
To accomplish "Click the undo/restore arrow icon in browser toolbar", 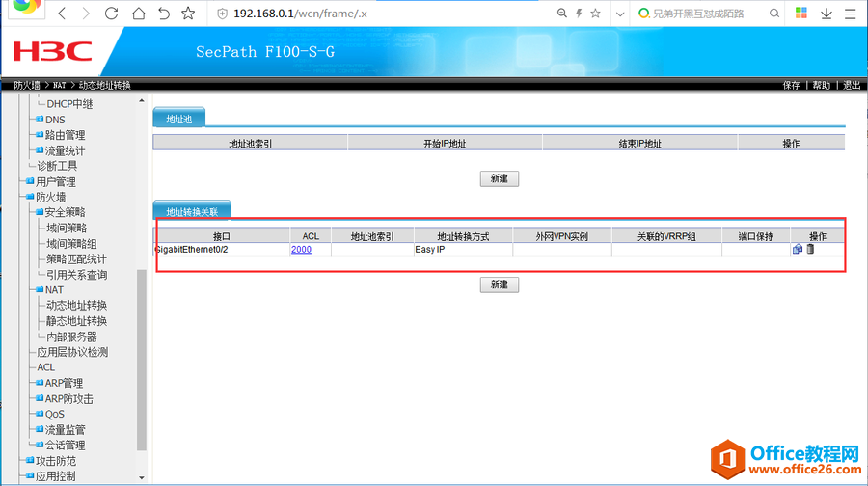I will [163, 13].
